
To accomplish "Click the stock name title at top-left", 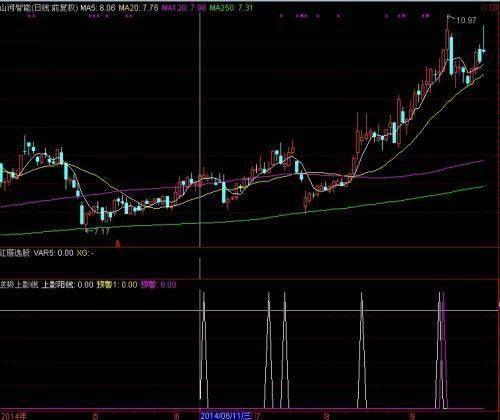I will pyautogui.click(x=39, y=7).
